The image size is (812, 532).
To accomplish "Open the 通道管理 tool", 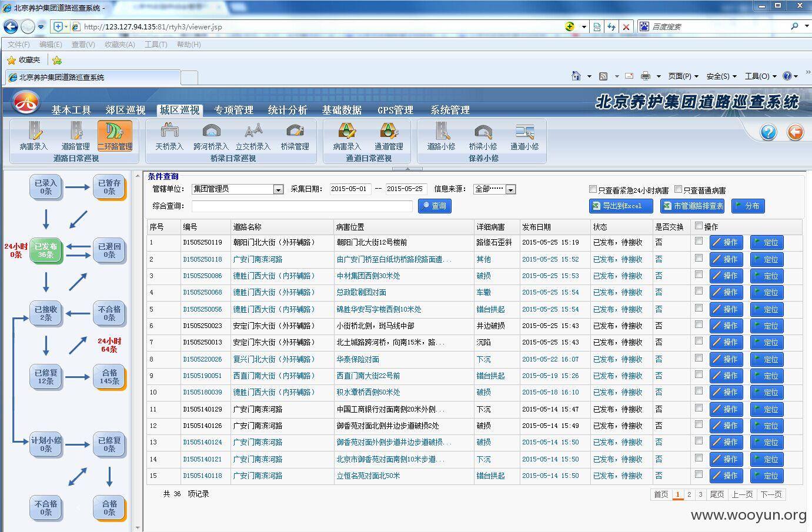I will (x=389, y=136).
